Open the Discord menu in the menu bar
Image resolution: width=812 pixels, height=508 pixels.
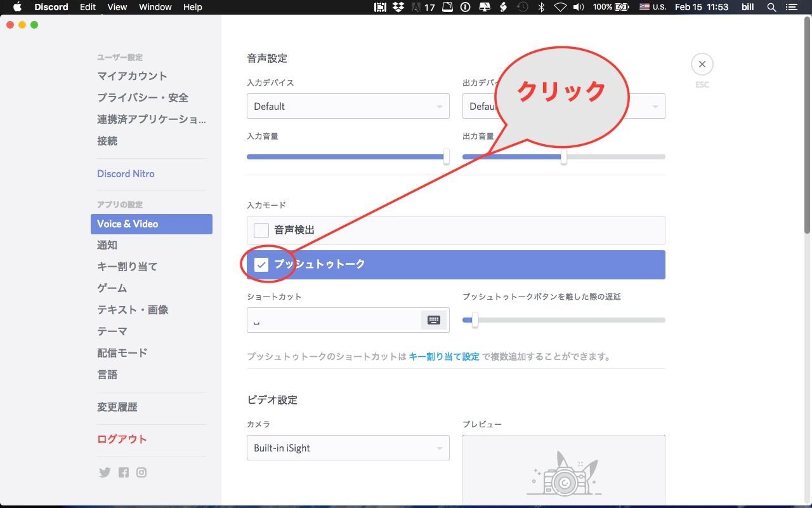[x=51, y=7]
